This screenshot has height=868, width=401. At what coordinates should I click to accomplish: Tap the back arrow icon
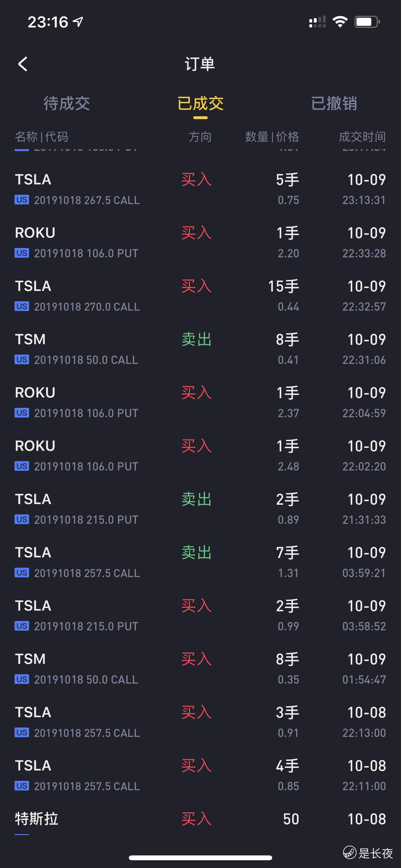(x=23, y=64)
